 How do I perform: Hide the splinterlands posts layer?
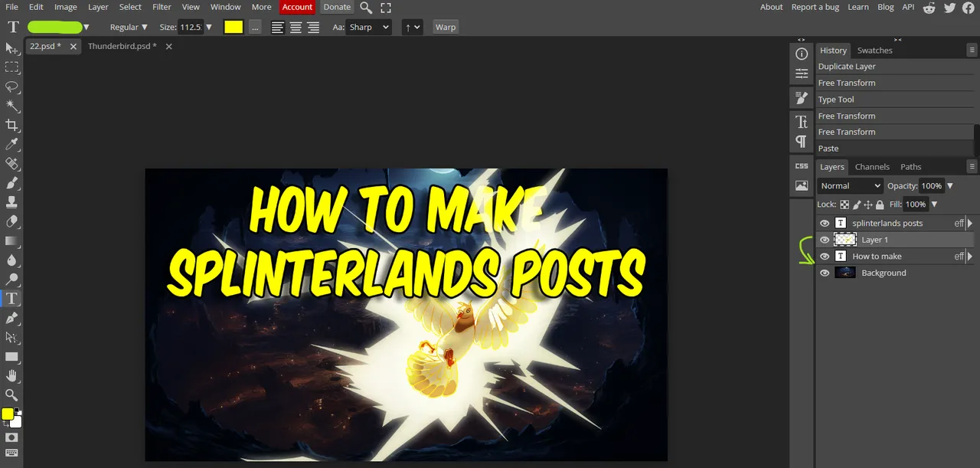point(825,223)
